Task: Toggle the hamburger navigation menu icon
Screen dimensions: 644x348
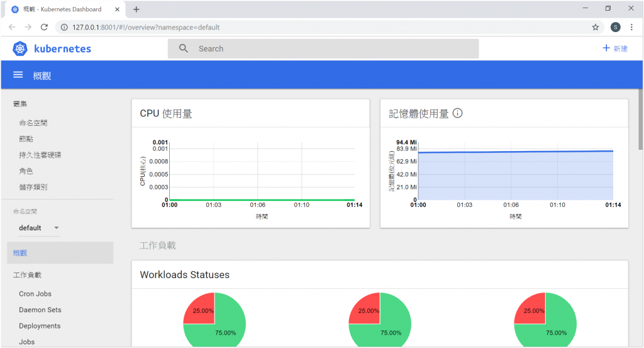Action: click(x=18, y=75)
